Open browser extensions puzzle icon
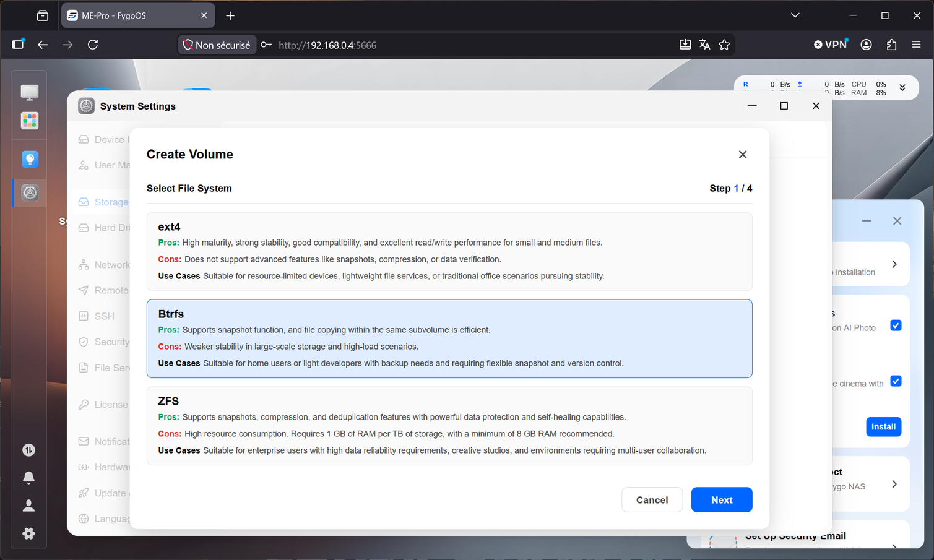The image size is (934, 560). point(891,45)
